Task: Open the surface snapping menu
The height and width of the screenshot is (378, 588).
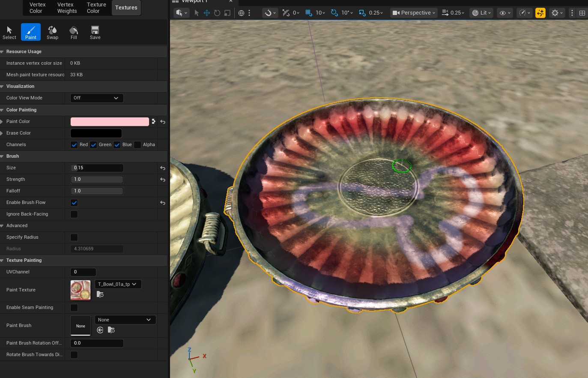Action: pos(271,13)
